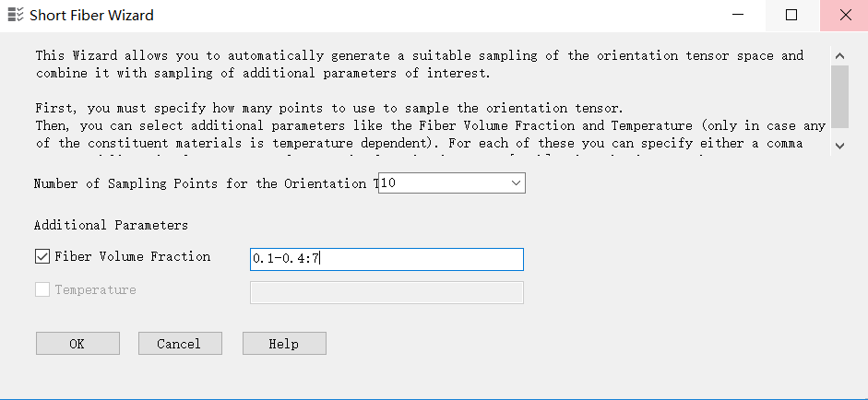Uncheck the Fiber Volume Fraction checkbox
This screenshot has width=868, height=400.
(x=42, y=257)
